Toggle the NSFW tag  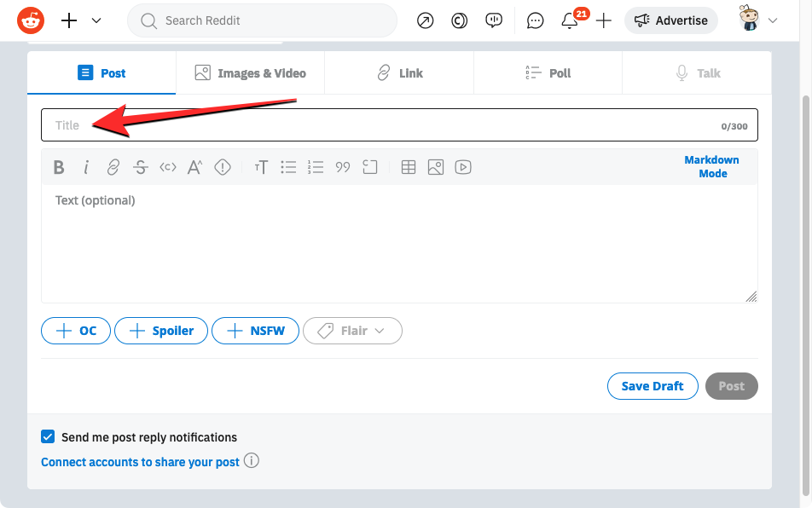coord(255,331)
